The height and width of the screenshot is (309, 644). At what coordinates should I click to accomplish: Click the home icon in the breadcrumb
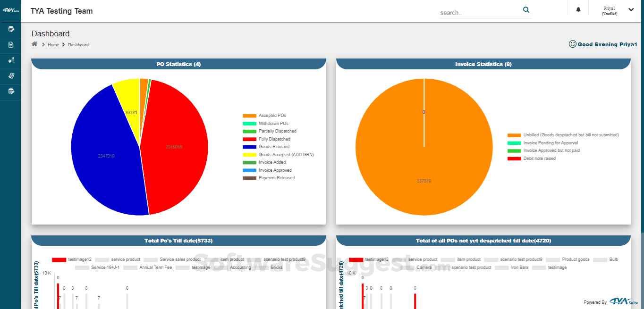point(34,44)
